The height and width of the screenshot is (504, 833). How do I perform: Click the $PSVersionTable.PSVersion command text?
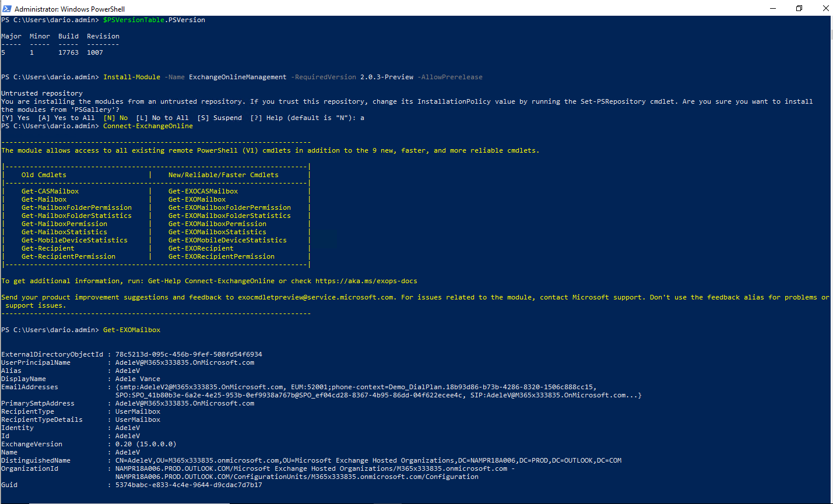[x=154, y=20]
